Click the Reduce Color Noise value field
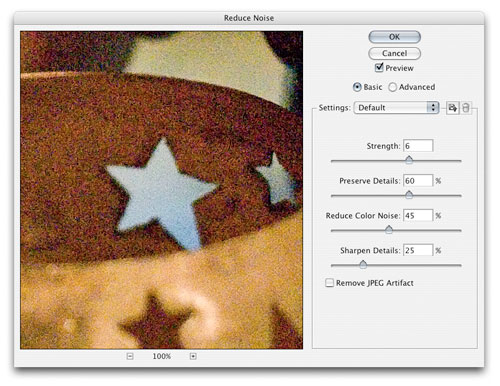This screenshot has height=386, width=500. tap(418, 215)
